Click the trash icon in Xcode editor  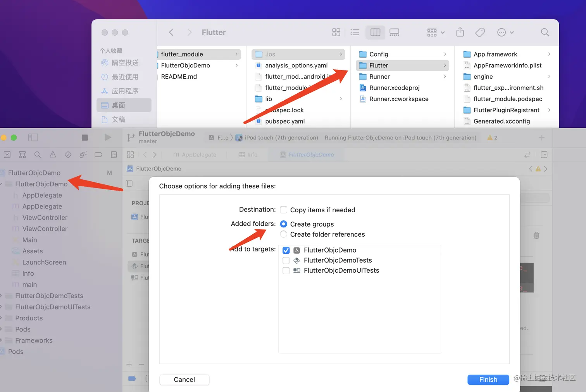[536, 235]
